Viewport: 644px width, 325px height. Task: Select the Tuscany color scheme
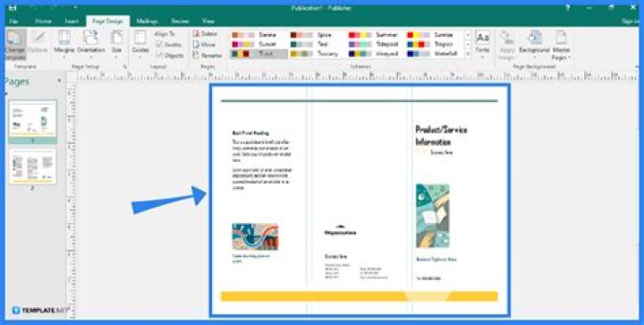click(317, 54)
